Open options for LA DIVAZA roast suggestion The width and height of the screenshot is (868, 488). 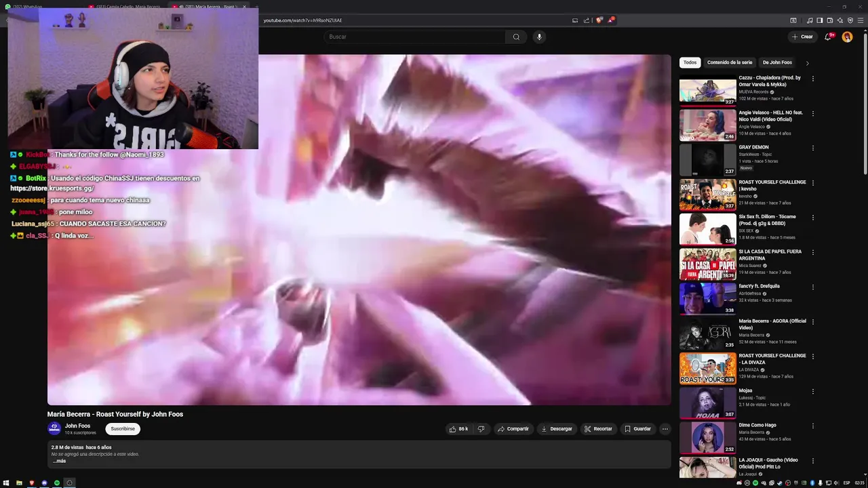point(812,357)
